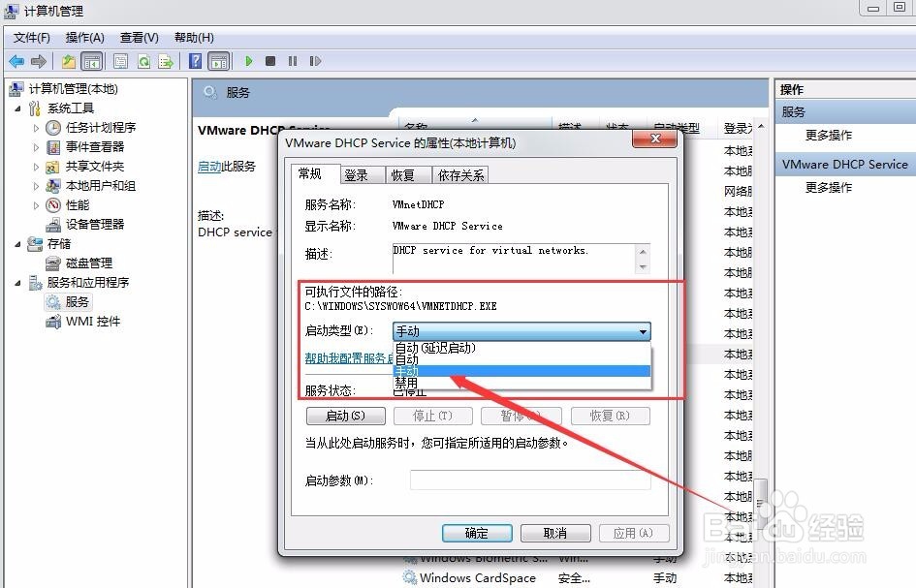
Task: Click the 确定 button
Action: (x=477, y=533)
